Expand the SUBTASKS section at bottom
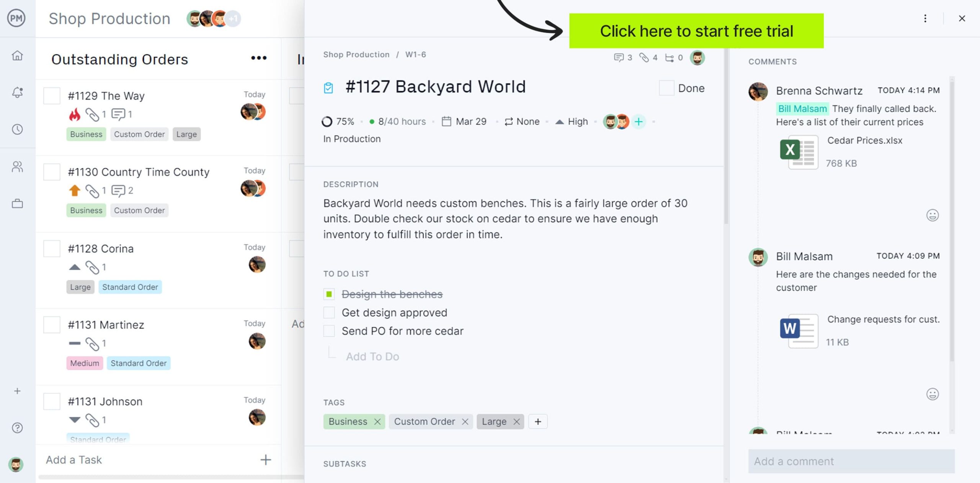This screenshot has height=483, width=980. pyautogui.click(x=345, y=463)
